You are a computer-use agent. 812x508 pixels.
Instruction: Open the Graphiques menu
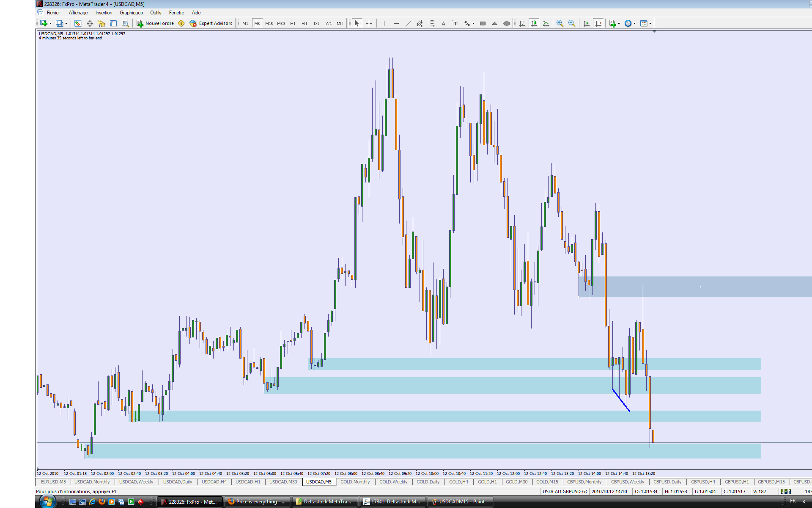point(131,13)
